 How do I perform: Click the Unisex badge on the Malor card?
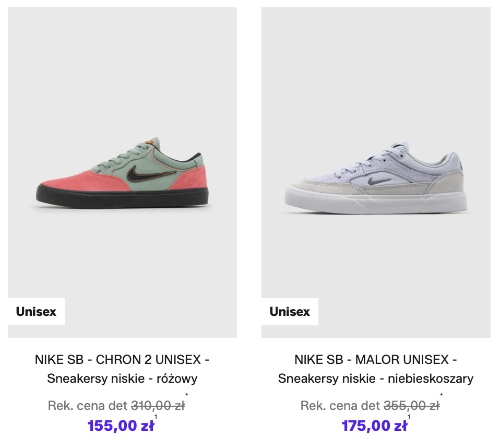pos(290,312)
